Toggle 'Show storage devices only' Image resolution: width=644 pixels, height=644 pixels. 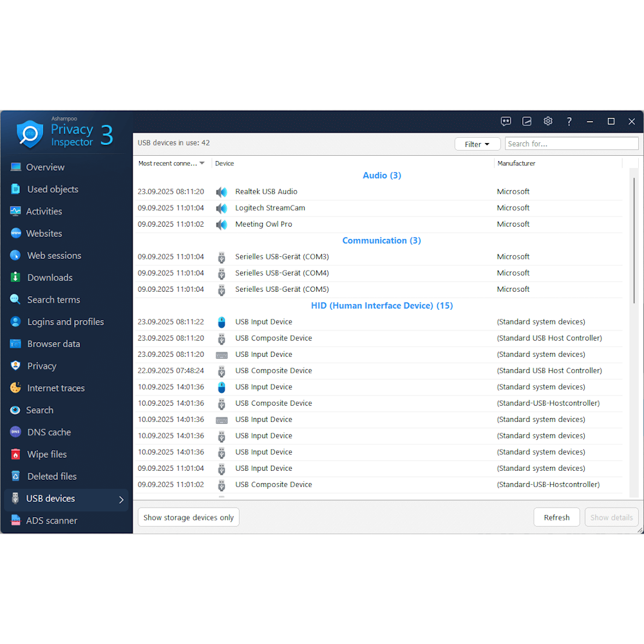188,517
